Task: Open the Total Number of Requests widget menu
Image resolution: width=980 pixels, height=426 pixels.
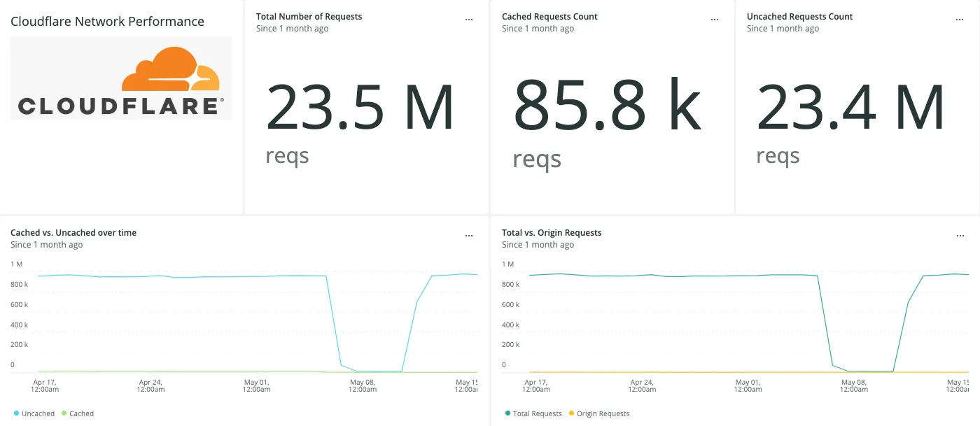Action: pyautogui.click(x=469, y=19)
